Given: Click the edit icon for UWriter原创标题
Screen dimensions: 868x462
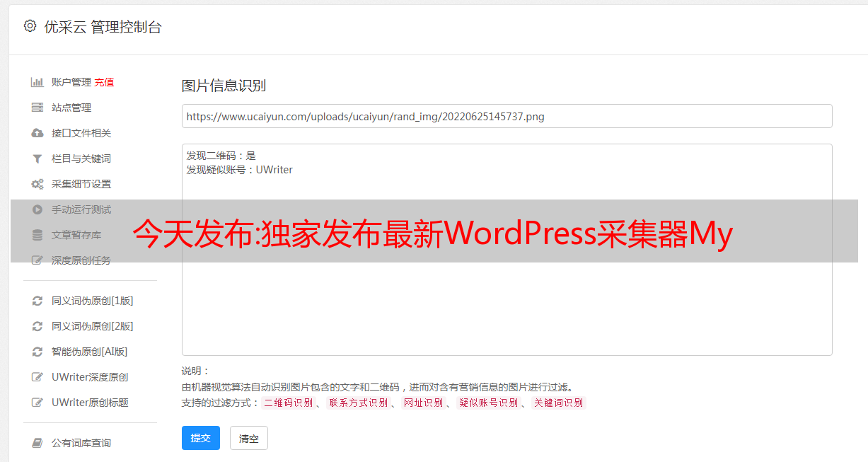Looking at the screenshot, I should [x=37, y=403].
